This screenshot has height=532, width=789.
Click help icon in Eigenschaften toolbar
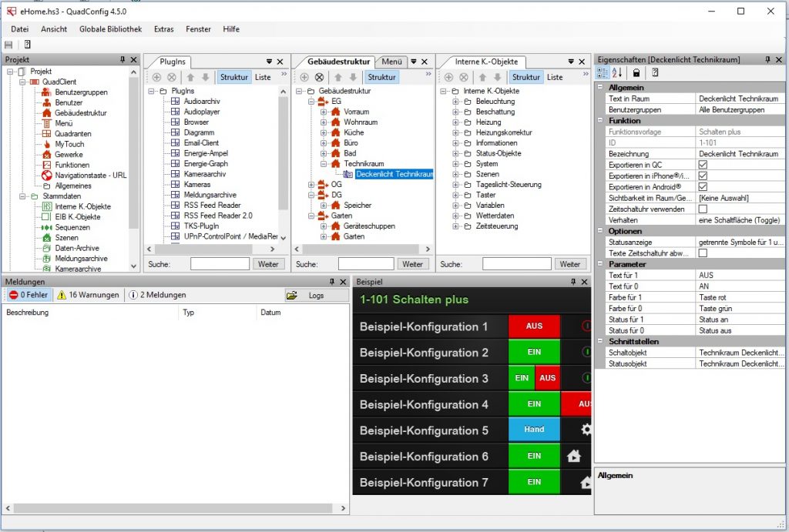[655, 72]
